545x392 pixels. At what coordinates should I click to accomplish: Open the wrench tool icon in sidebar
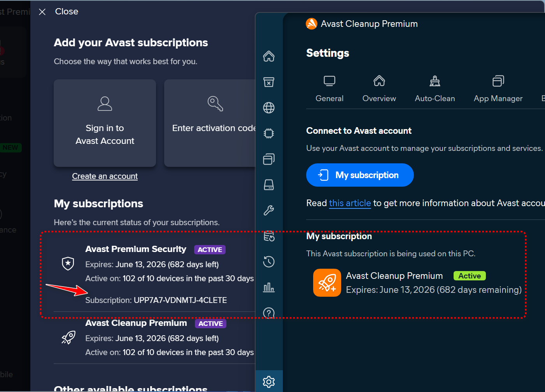pyautogui.click(x=269, y=210)
